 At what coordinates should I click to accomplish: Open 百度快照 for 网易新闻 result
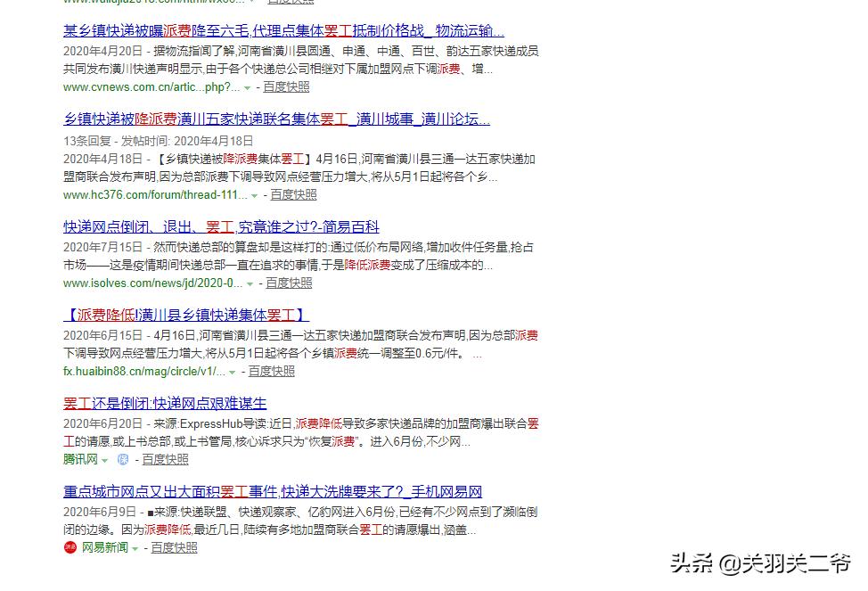(174, 547)
